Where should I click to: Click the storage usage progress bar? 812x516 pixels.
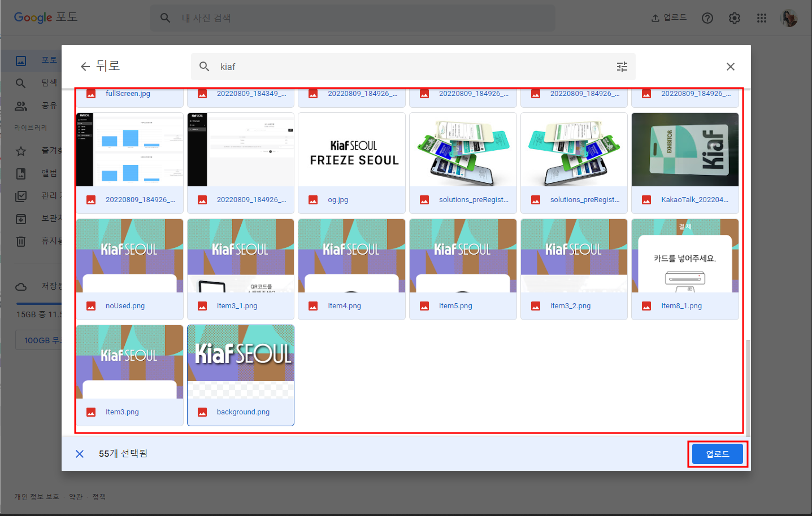coord(38,304)
